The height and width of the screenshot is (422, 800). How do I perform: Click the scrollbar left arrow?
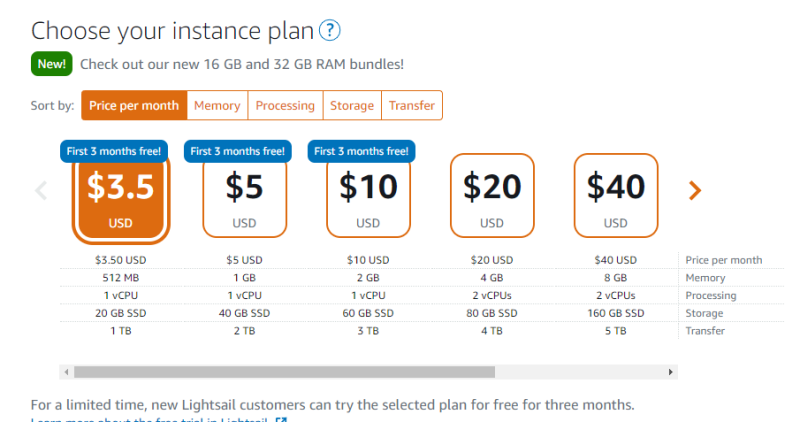[66, 372]
